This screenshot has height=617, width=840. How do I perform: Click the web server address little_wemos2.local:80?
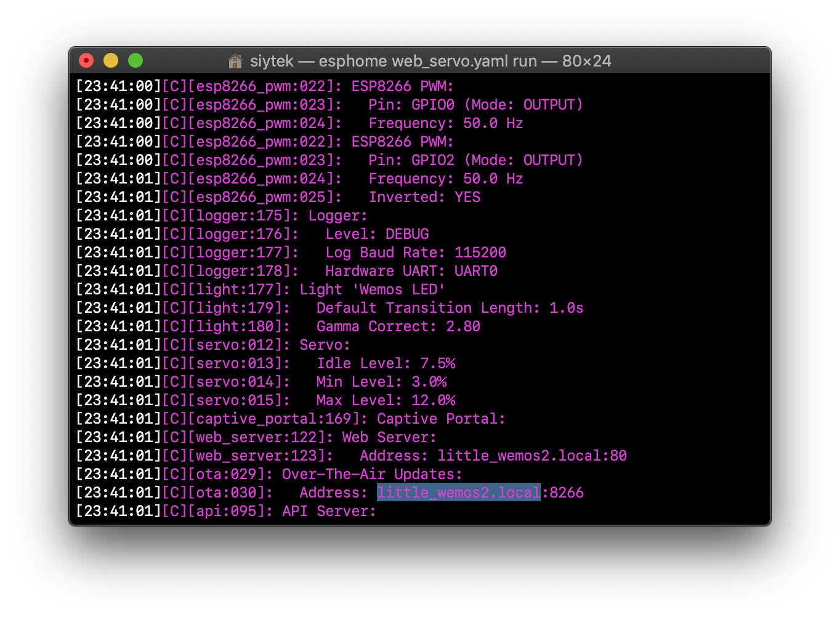(x=531, y=456)
